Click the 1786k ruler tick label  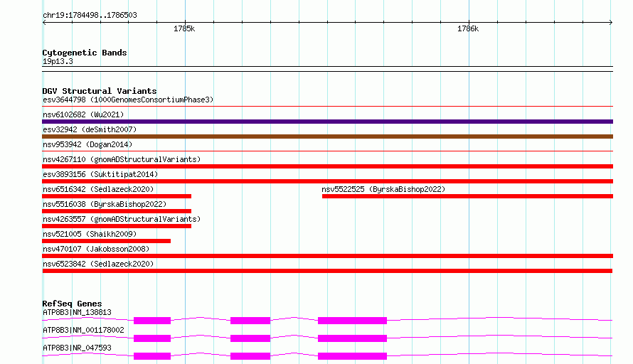click(468, 28)
